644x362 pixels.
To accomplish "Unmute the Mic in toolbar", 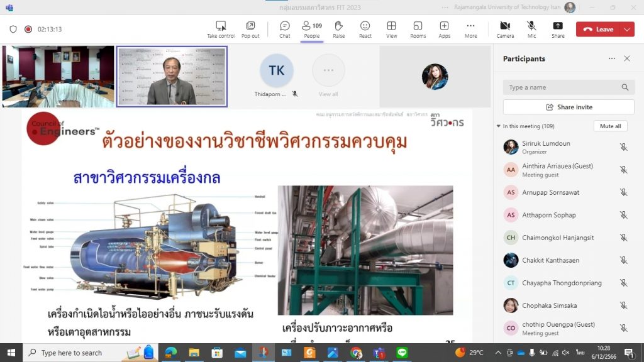I will [531, 29].
